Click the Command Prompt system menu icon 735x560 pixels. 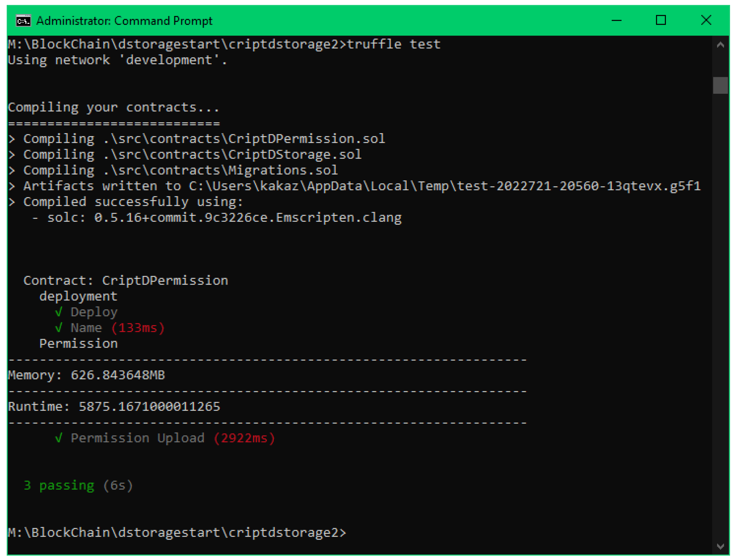pyautogui.click(x=23, y=21)
